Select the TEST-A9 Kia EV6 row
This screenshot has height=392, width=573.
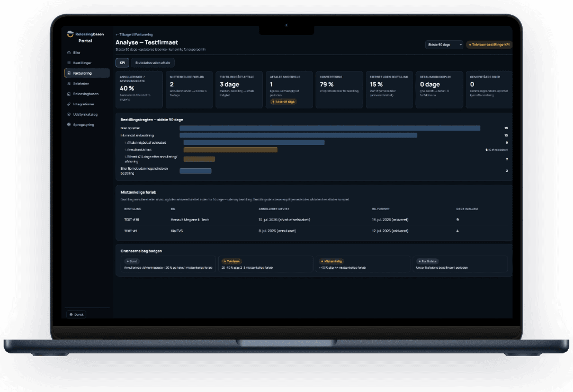[314, 231]
